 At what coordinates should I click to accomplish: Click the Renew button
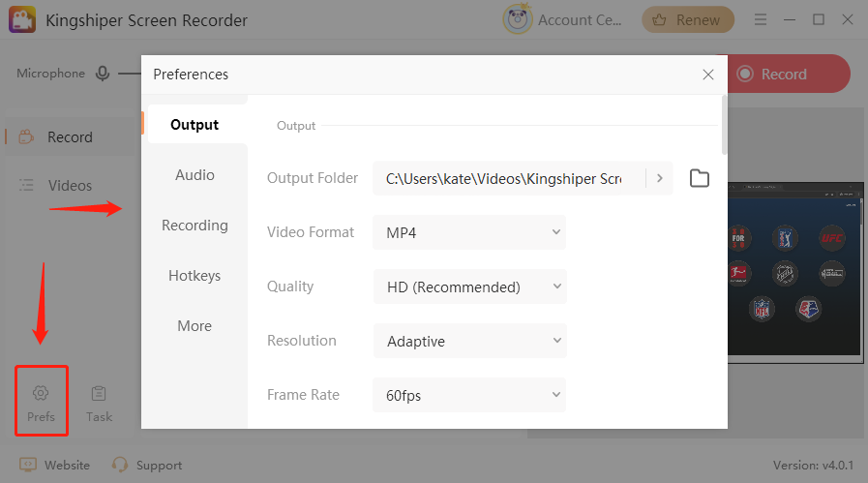coord(688,20)
